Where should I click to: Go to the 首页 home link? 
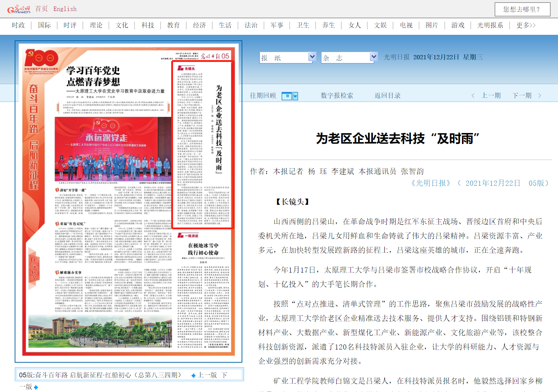(41, 9)
